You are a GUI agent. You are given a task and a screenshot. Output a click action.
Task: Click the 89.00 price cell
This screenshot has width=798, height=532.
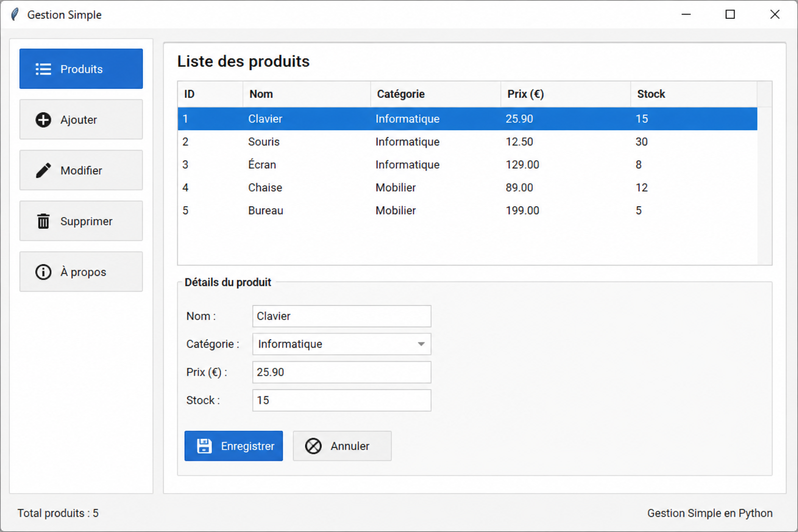click(x=519, y=188)
